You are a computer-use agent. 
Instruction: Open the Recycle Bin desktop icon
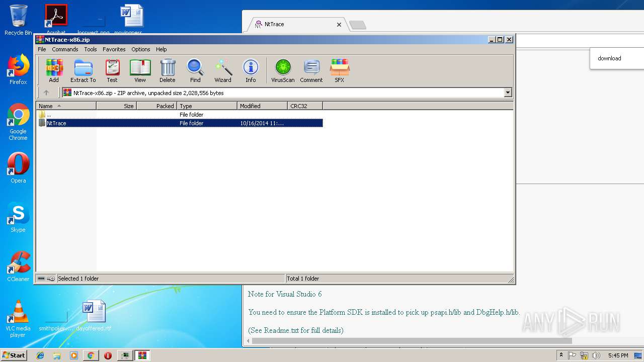pos(18,20)
